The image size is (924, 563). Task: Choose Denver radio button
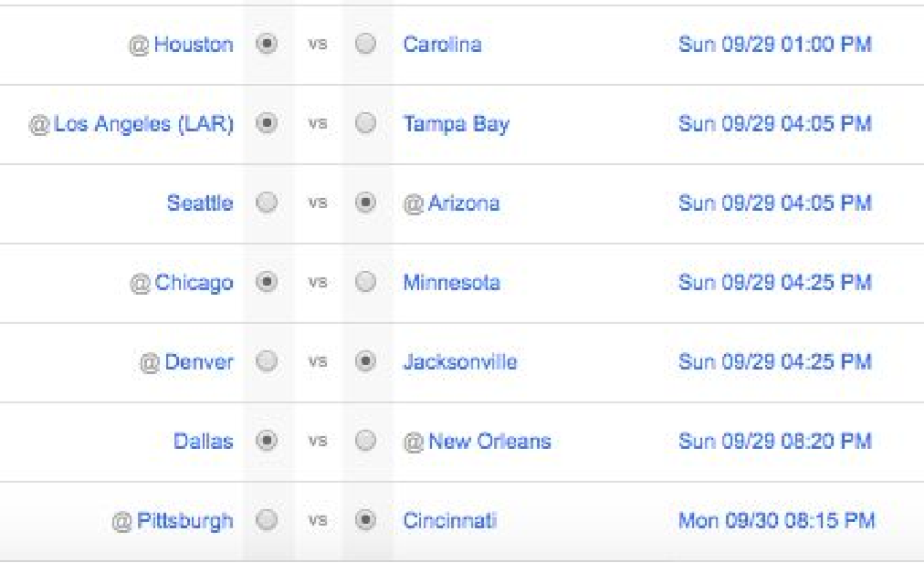[x=267, y=361]
